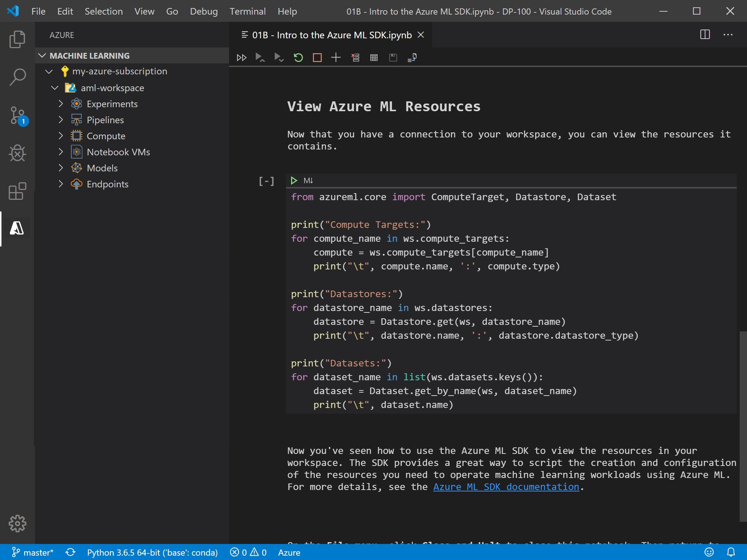Open the Manage gear at bottom left
The image size is (747, 560).
(17, 524)
